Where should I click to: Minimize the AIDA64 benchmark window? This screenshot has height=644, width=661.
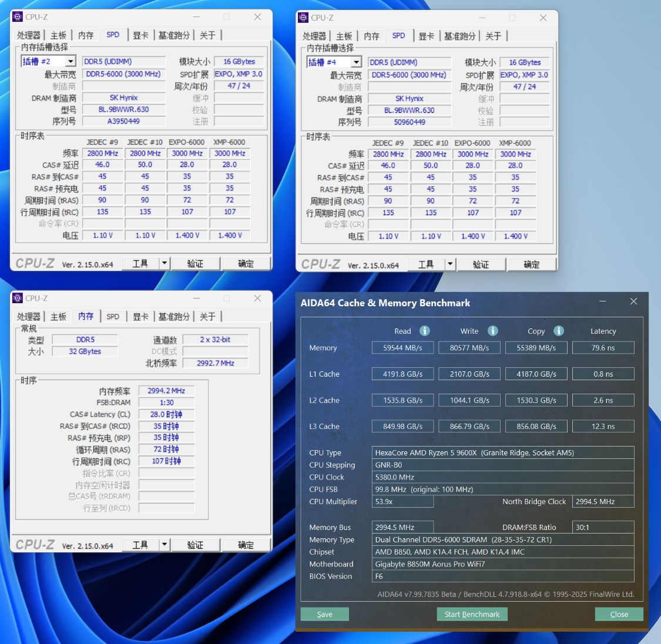click(602, 301)
